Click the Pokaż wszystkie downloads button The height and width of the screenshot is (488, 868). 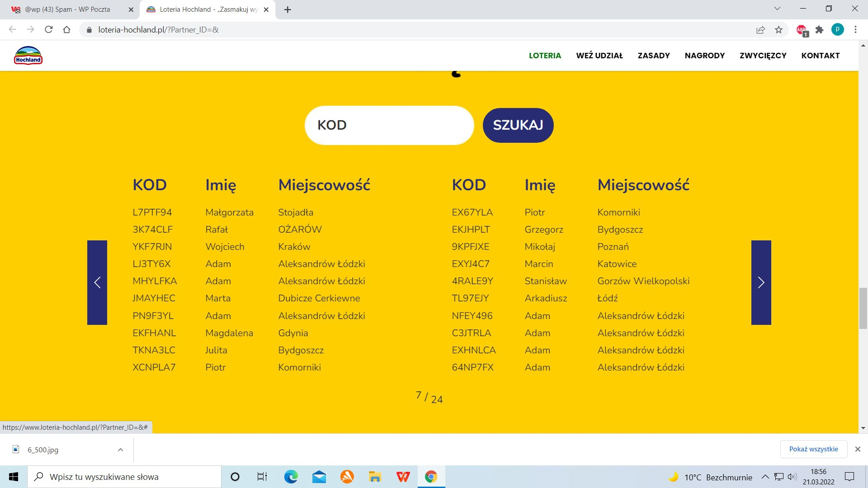[x=813, y=449]
